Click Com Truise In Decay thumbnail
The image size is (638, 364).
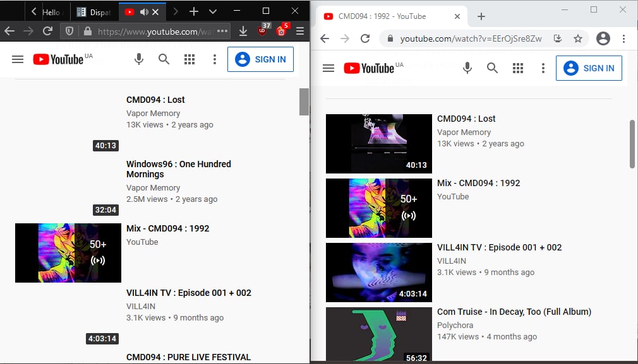[379, 334]
